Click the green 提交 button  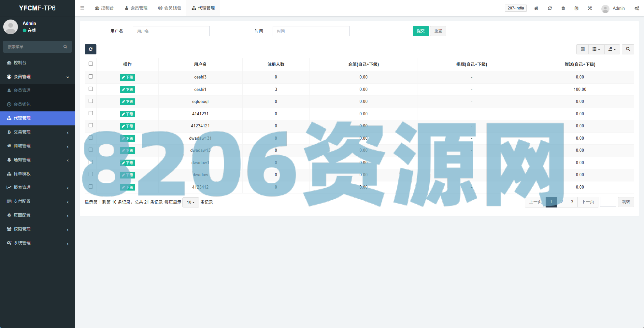(x=421, y=31)
